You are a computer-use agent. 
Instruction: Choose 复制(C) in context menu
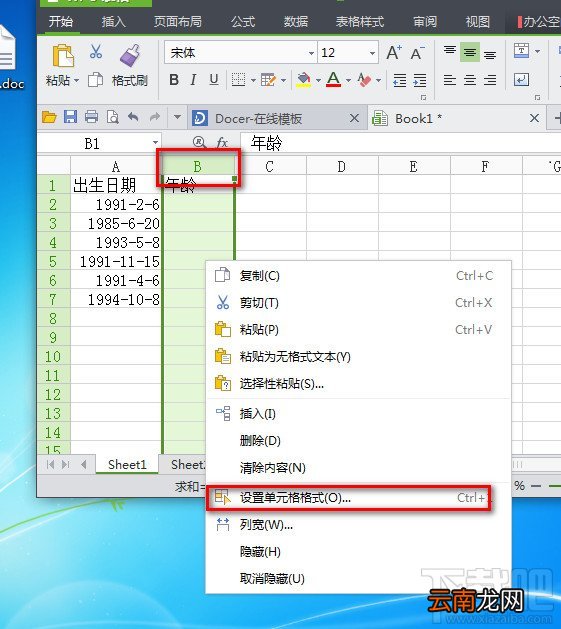coord(358,276)
